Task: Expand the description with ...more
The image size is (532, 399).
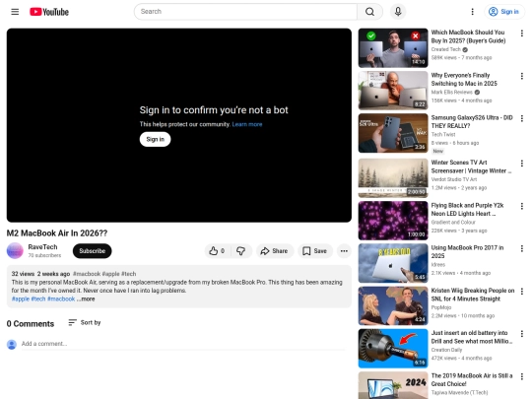Action: point(86,299)
